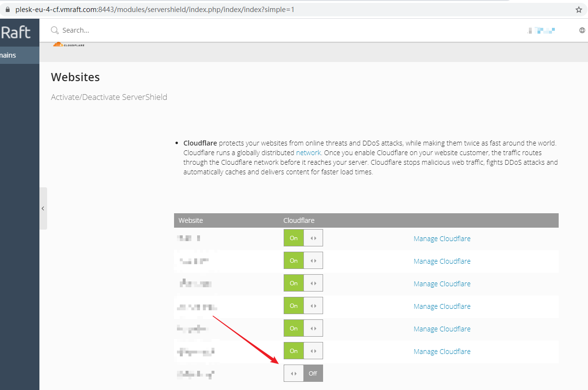The width and height of the screenshot is (588, 390).
Task: Click the padlock icon in address bar
Action: pyautogui.click(x=7, y=10)
